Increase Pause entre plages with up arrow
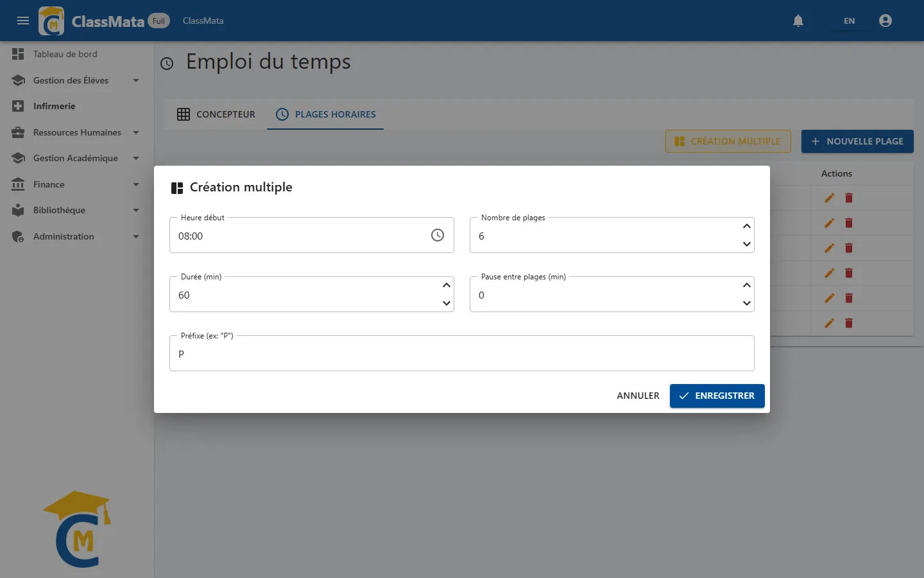The height and width of the screenshot is (578, 924). pos(747,285)
